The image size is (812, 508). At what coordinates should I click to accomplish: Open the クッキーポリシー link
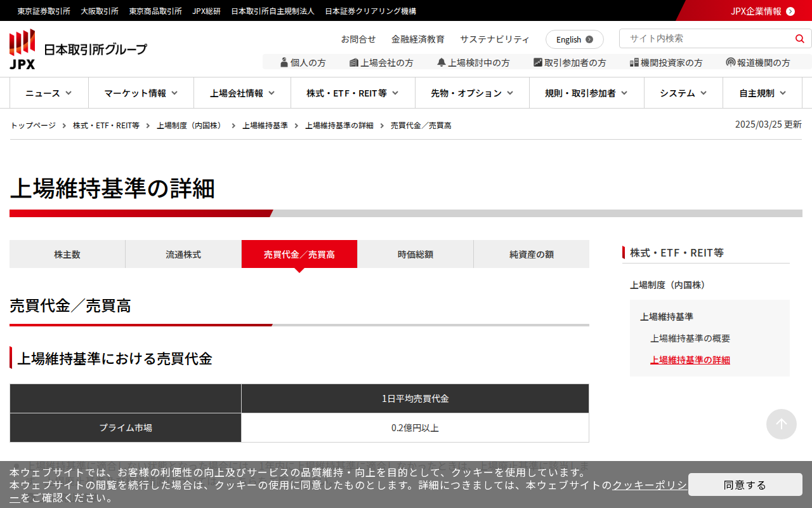[x=649, y=485]
